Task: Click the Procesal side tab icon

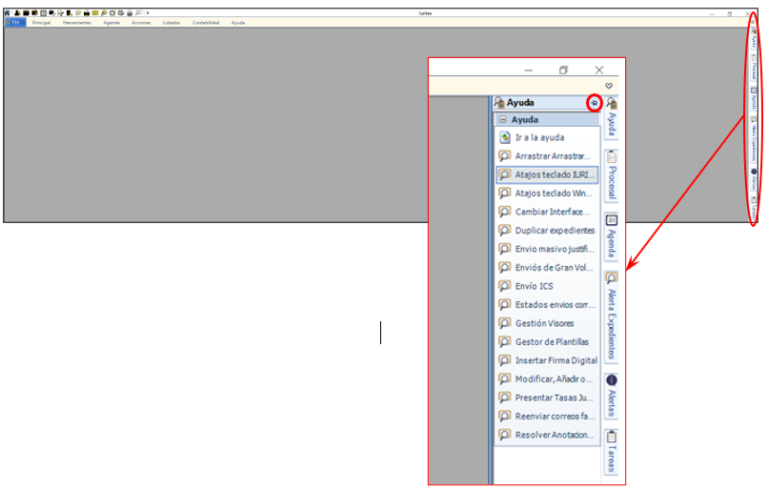Action: (612, 157)
